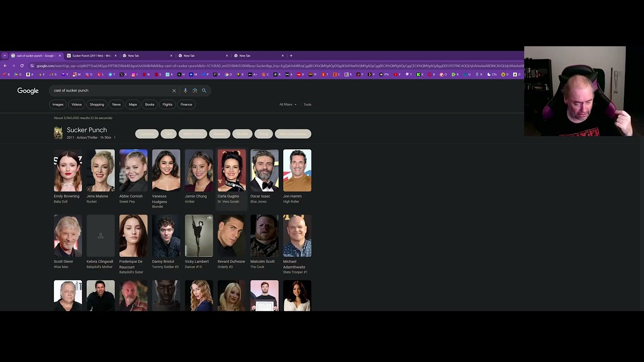Viewport: 644px width, 362px height.
Task: Click the Sucker Punch movie poster thumbnail
Action: pyautogui.click(x=58, y=133)
